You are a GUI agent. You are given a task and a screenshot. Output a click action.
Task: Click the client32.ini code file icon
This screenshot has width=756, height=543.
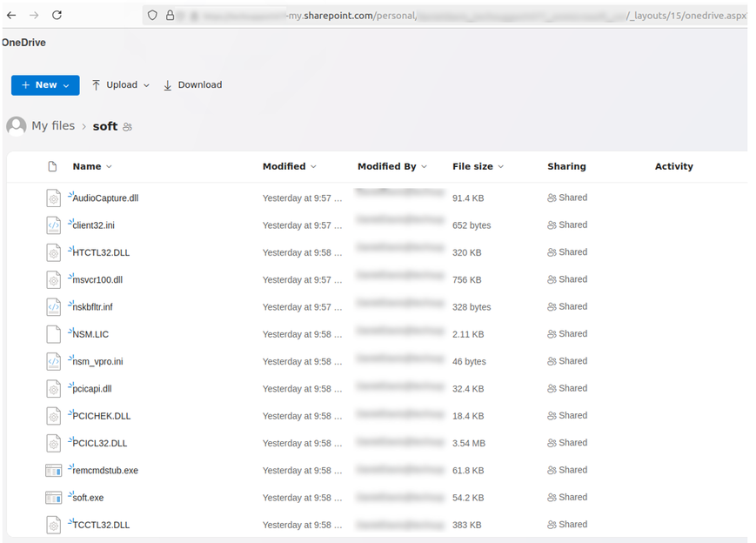coord(54,225)
